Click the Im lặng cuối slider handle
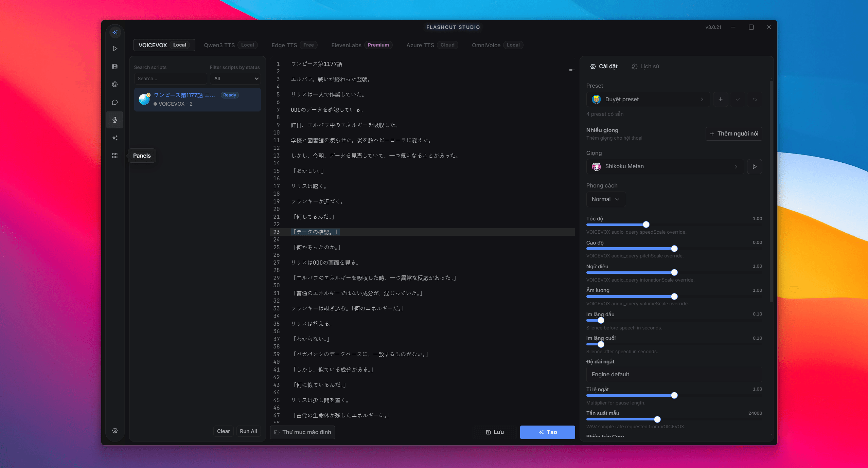Viewport: 868px width, 468px height. [x=601, y=344]
